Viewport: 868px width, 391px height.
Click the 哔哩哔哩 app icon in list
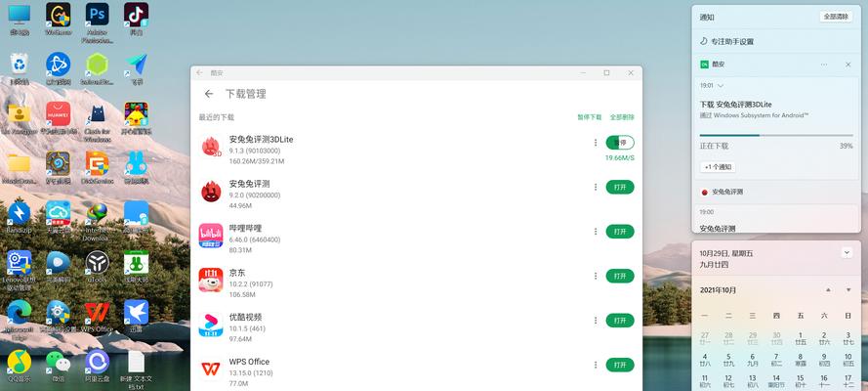(x=211, y=236)
